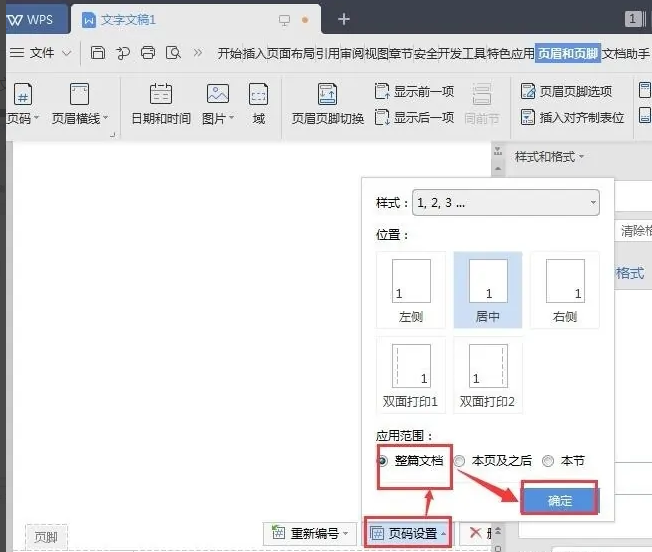Expand the 重新编号 dropdown arrow
Image resolution: width=652 pixels, height=552 pixels.
click(x=346, y=534)
